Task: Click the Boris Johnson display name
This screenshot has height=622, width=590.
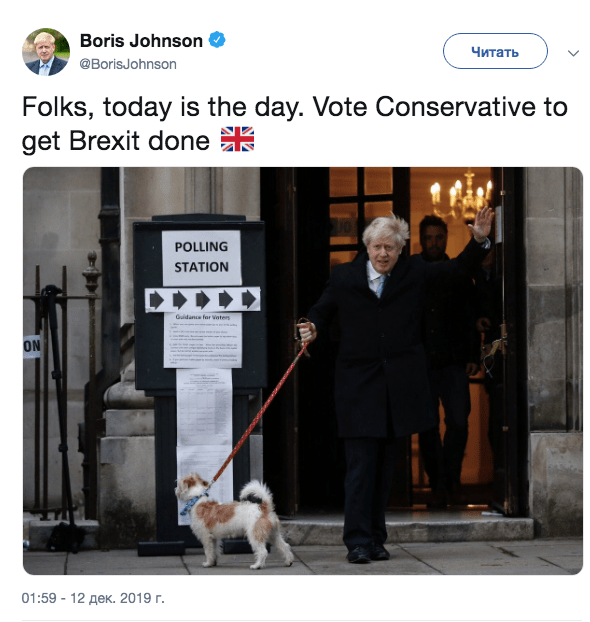Action: [141, 41]
